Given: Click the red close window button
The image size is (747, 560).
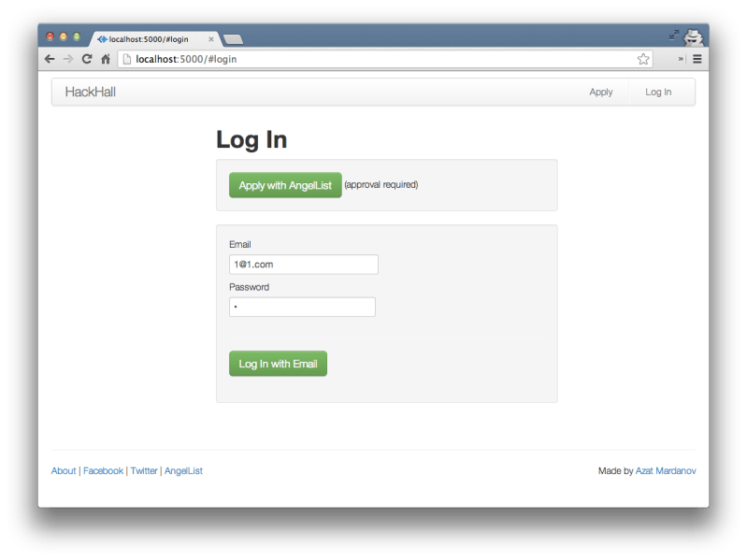Looking at the screenshot, I should (50, 36).
